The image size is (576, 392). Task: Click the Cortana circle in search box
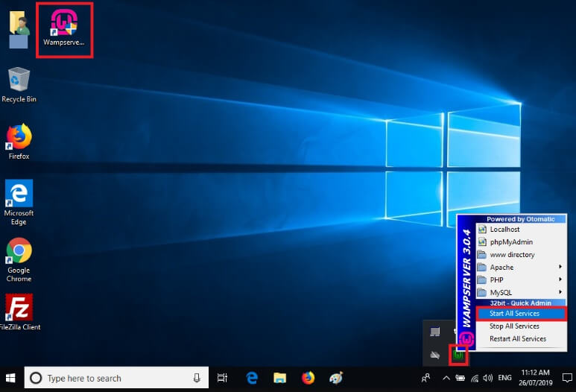tap(36, 378)
